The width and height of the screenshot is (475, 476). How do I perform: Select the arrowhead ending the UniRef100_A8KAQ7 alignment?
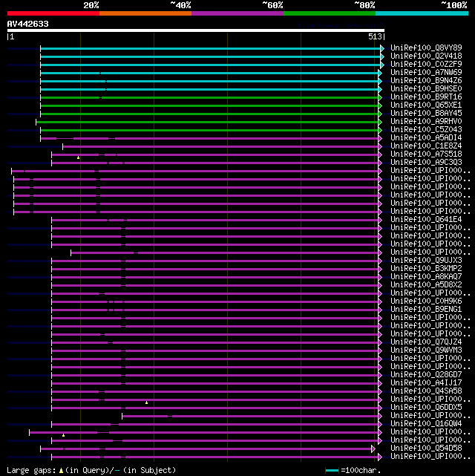(380, 278)
